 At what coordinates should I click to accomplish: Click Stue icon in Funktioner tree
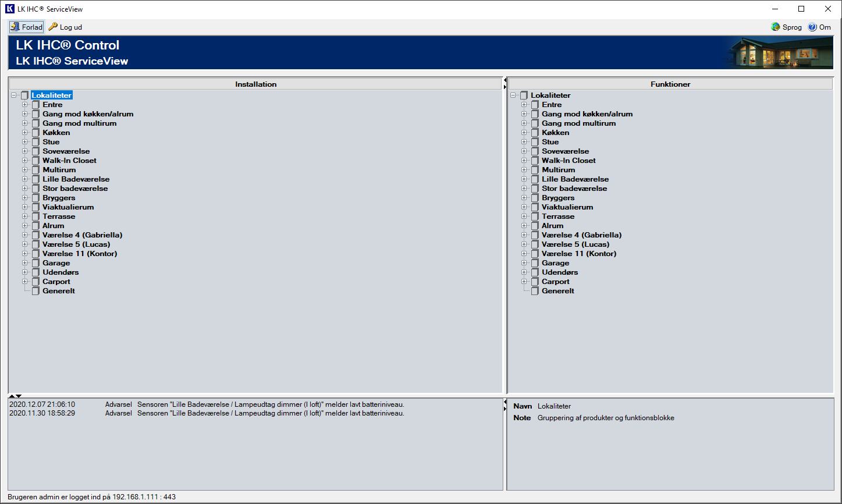click(535, 142)
